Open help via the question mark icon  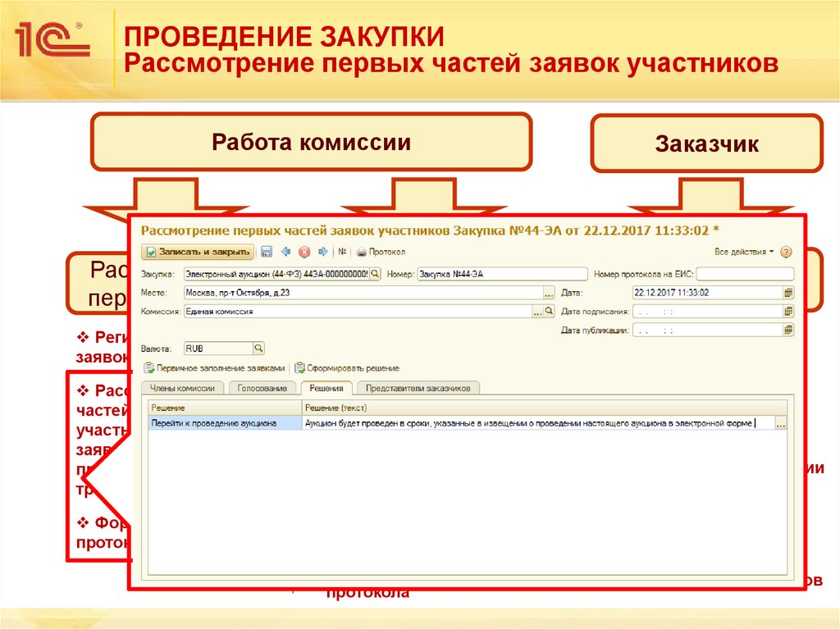[786, 251]
